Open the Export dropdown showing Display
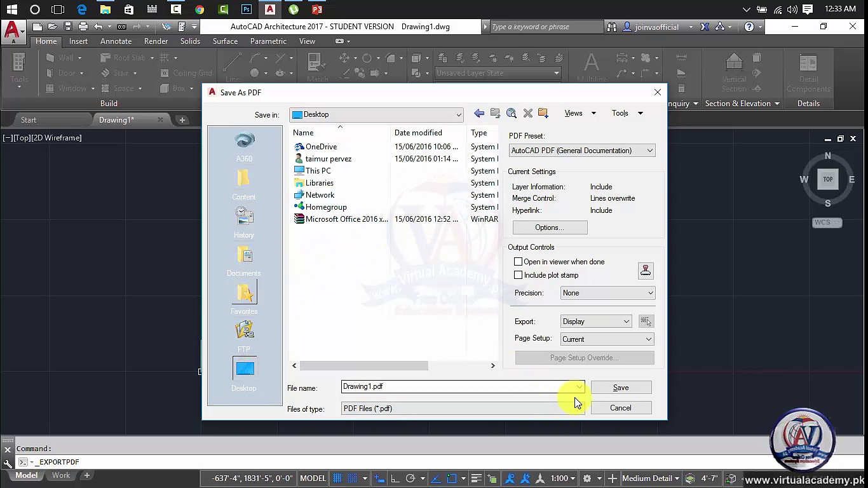868x488 pixels. 596,322
